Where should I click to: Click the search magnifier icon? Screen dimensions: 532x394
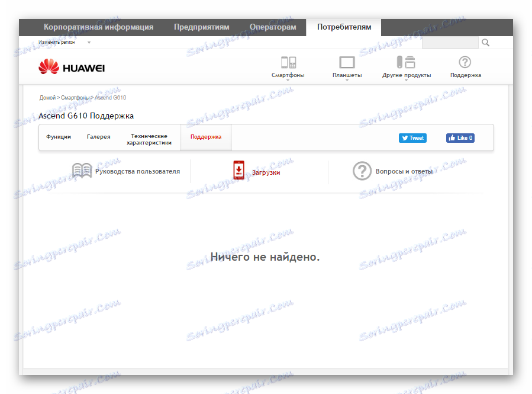485,43
